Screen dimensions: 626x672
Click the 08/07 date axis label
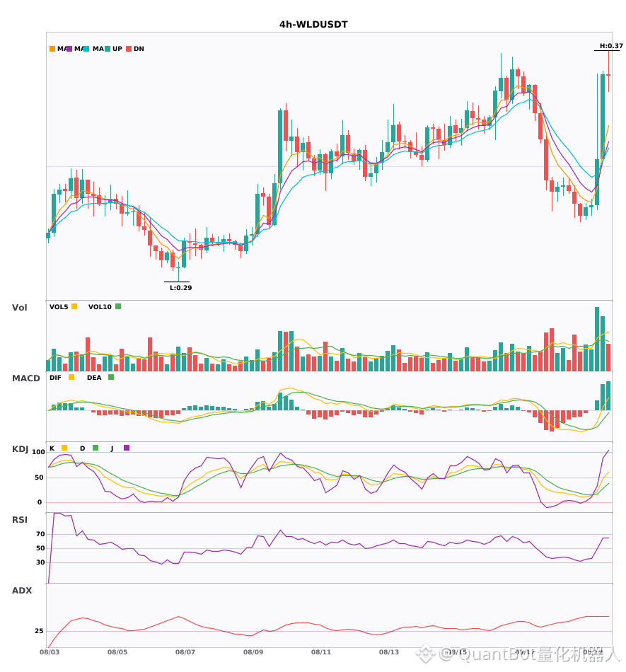pyautogui.click(x=185, y=652)
